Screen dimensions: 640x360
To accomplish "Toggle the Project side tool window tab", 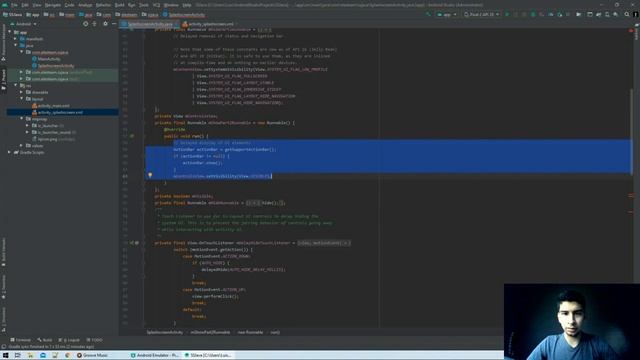I will tap(4, 80).
